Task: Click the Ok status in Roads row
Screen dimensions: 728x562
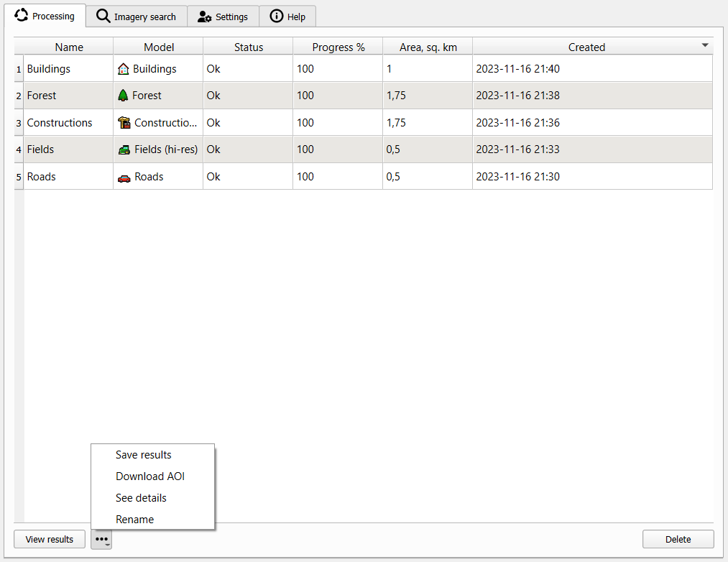Action: point(213,177)
